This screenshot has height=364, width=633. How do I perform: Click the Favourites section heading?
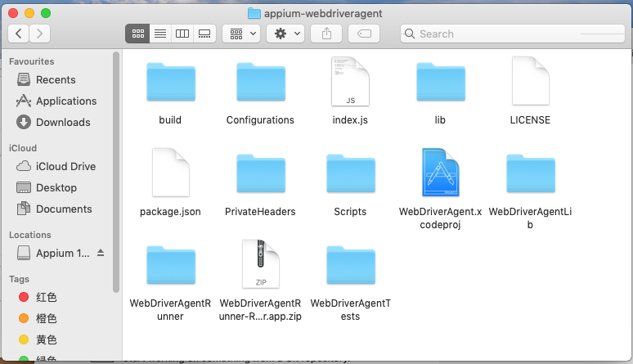pyautogui.click(x=32, y=61)
